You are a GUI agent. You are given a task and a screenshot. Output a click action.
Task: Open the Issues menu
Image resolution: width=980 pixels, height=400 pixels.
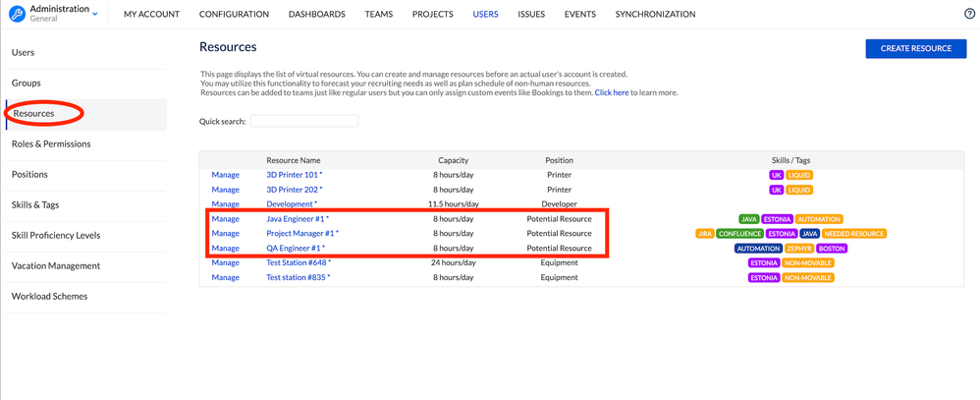coord(531,14)
